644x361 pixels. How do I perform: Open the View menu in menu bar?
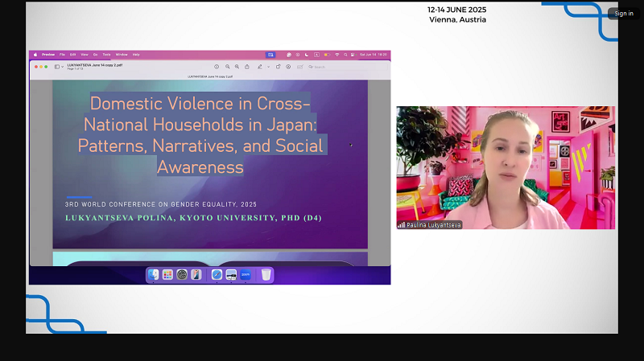click(84, 55)
